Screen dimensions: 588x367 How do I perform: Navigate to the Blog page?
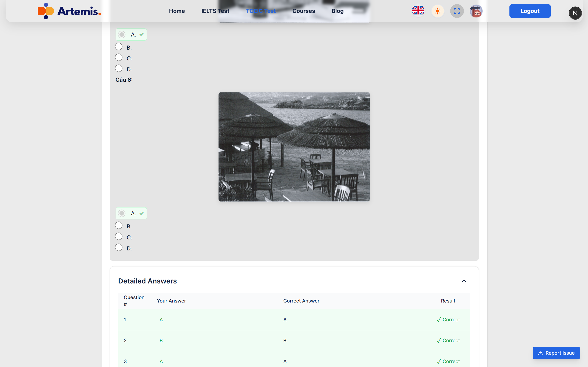click(337, 11)
